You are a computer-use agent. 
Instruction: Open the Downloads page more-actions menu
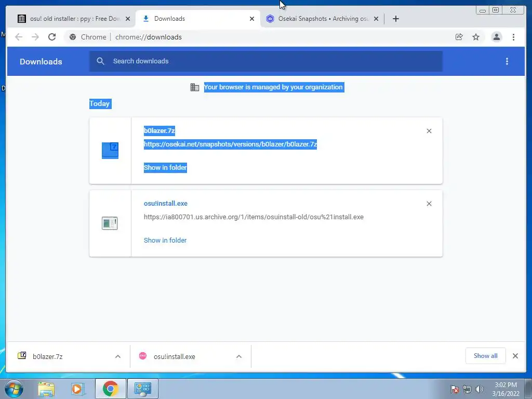click(x=507, y=61)
